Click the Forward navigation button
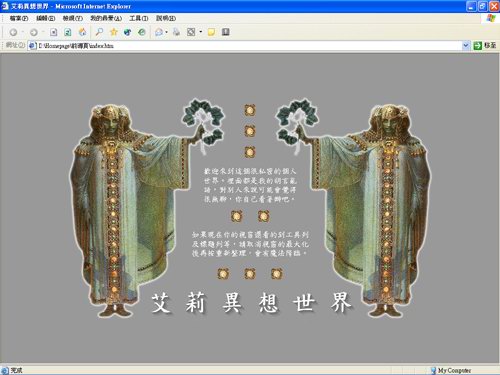 pos(33,32)
